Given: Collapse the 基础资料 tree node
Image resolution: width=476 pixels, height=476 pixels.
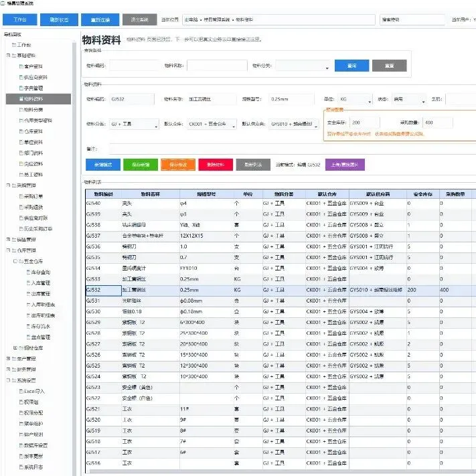Looking at the screenshot, I should coord(8,56).
